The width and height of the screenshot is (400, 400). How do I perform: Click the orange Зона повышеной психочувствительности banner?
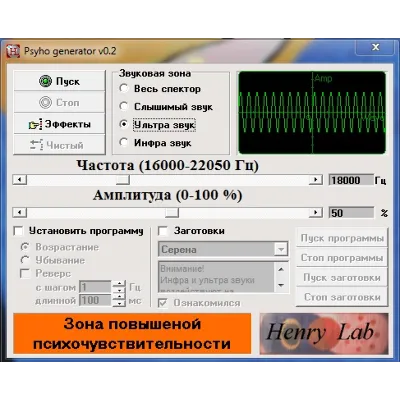click(x=132, y=334)
